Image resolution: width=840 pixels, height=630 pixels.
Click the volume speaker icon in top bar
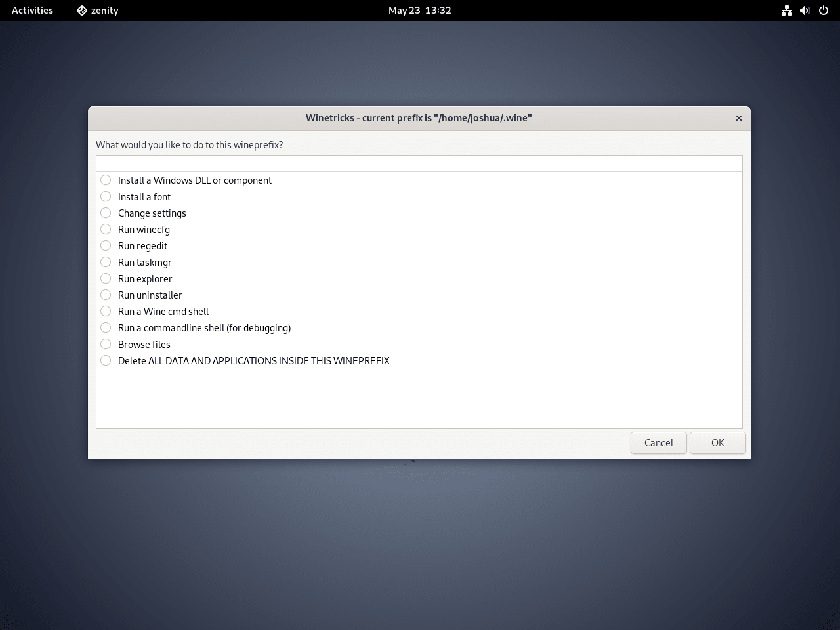(x=805, y=10)
